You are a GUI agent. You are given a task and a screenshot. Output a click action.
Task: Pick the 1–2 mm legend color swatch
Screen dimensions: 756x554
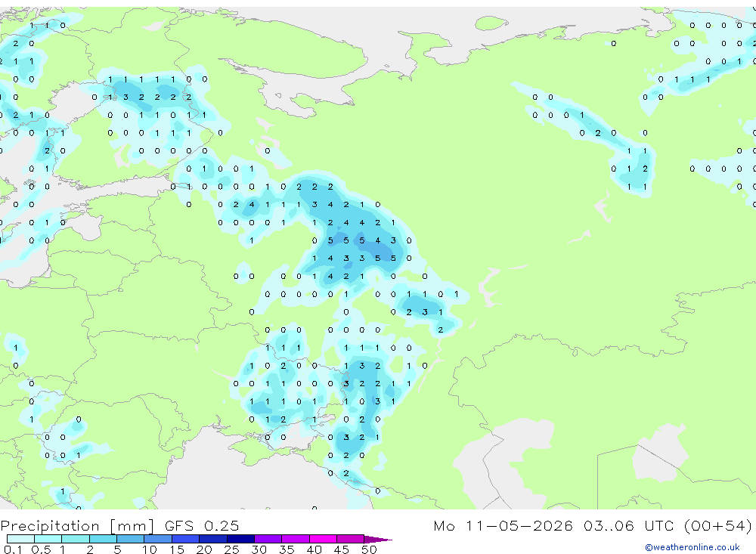click(76, 539)
